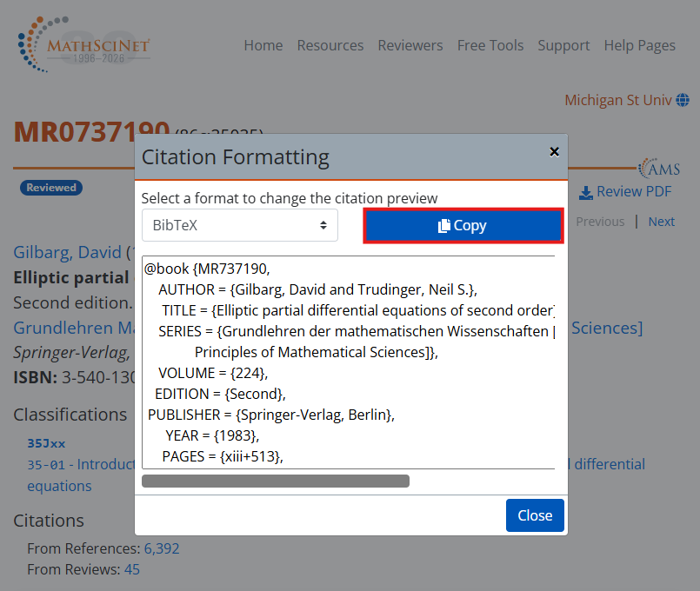This screenshot has width=700, height=591.
Task: Open the BibTeX format dropdown
Action: [x=240, y=225]
